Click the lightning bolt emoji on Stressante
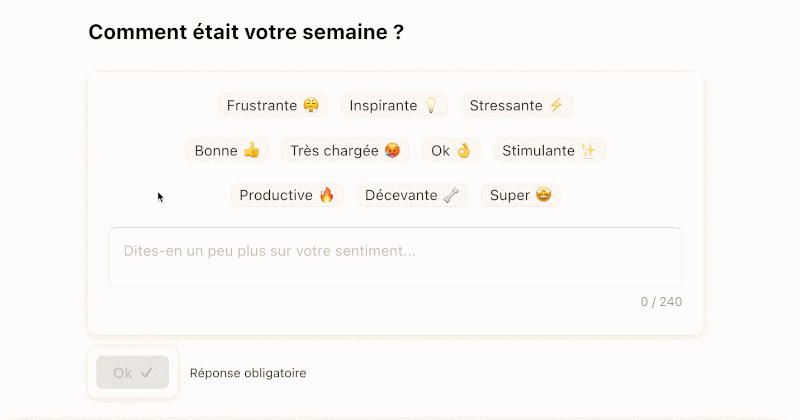800x420 pixels. 557,105
